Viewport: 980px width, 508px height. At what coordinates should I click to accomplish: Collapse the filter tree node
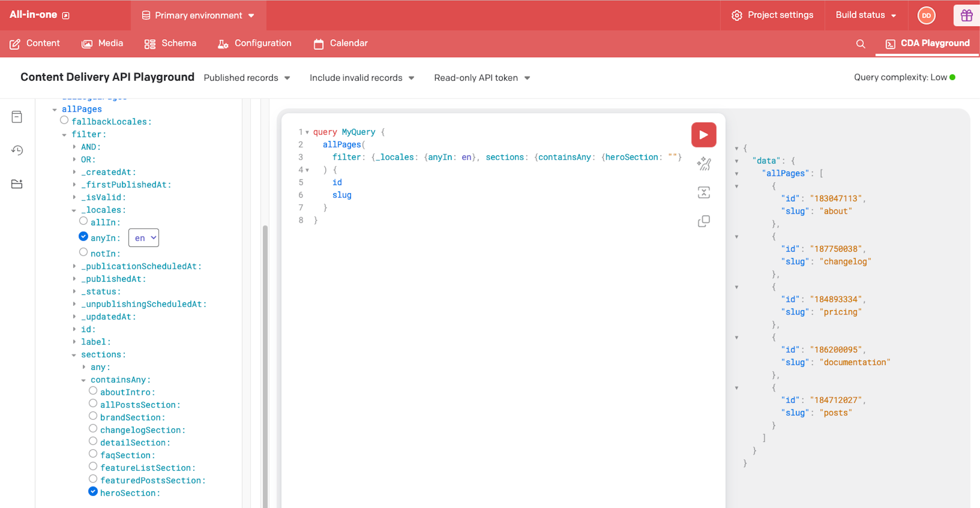[x=64, y=135]
